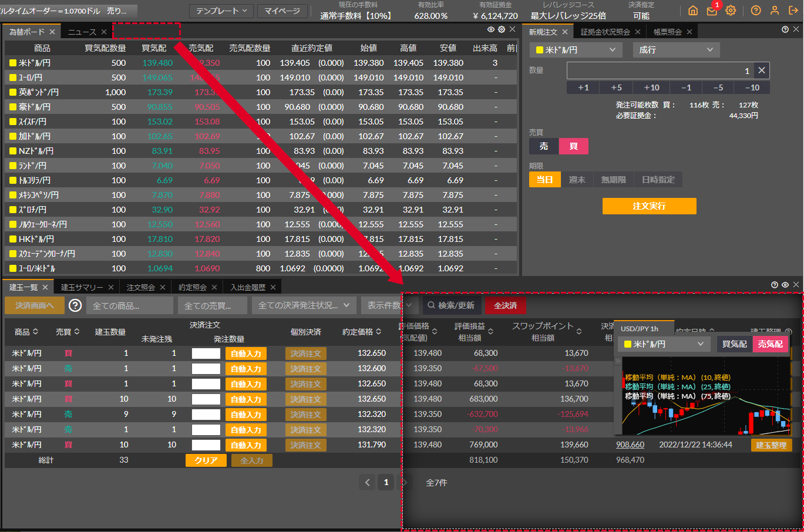This screenshot has width=804, height=532.
Task: Toggle eye icon of 為替ボード panel
Action: point(491,29)
